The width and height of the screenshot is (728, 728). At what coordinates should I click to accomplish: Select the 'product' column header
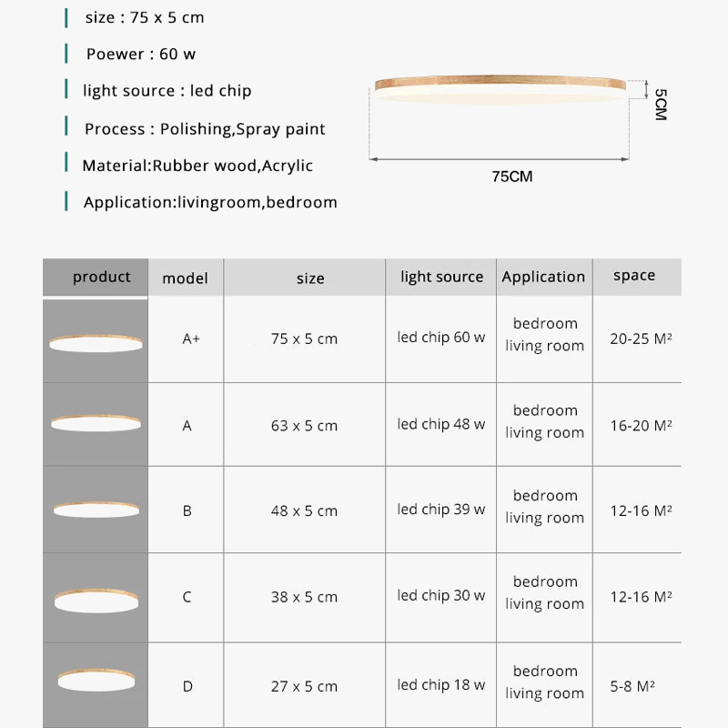[101, 277]
